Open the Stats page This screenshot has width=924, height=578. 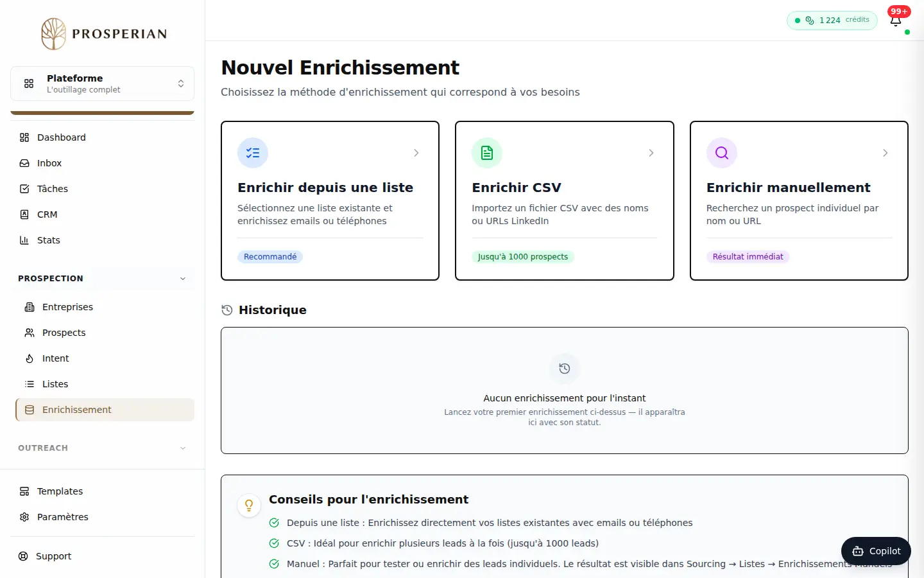point(103,240)
